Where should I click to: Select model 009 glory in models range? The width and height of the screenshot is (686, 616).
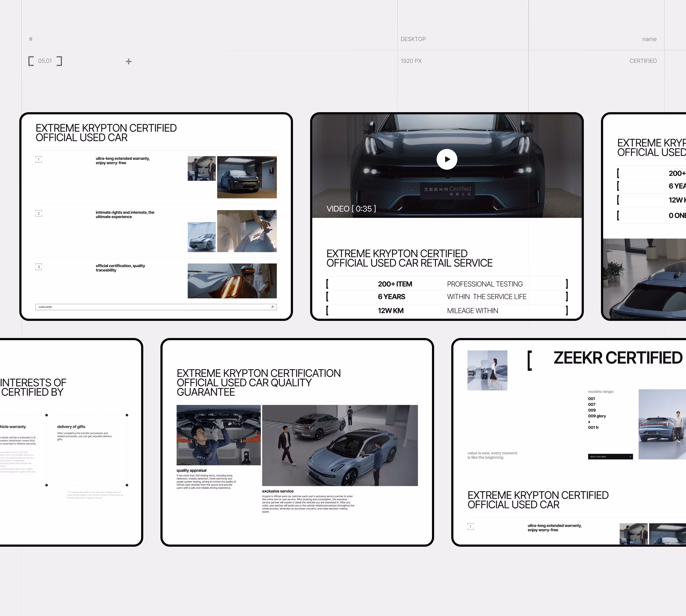coord(597,416)
